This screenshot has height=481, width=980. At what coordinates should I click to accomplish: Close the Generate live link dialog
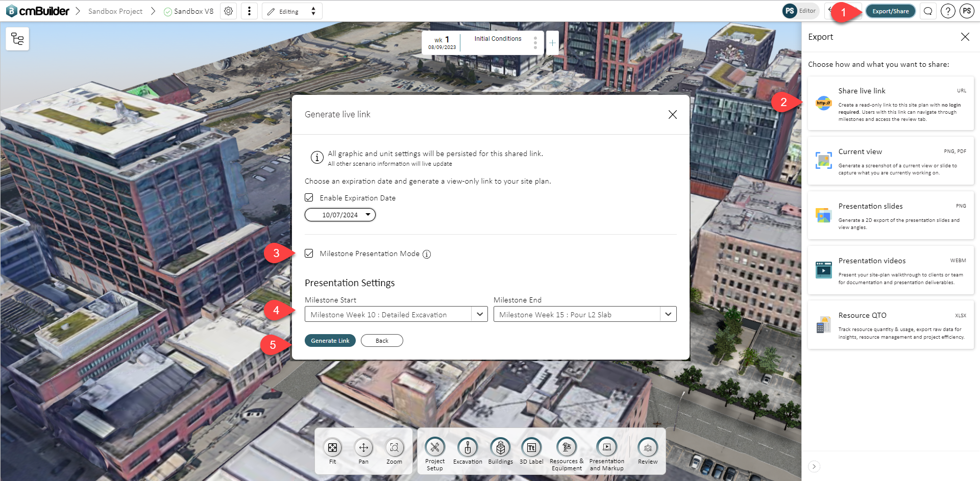click(x=673, y=115)
